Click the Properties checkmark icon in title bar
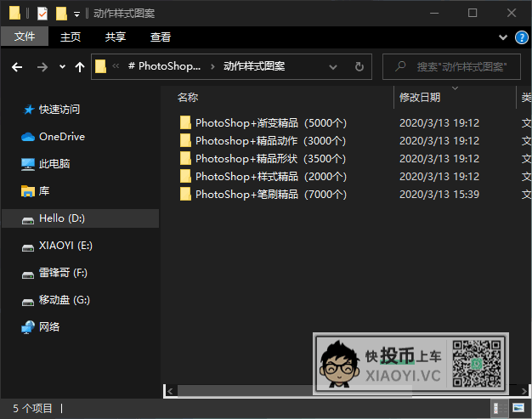 tap(42, 14)
